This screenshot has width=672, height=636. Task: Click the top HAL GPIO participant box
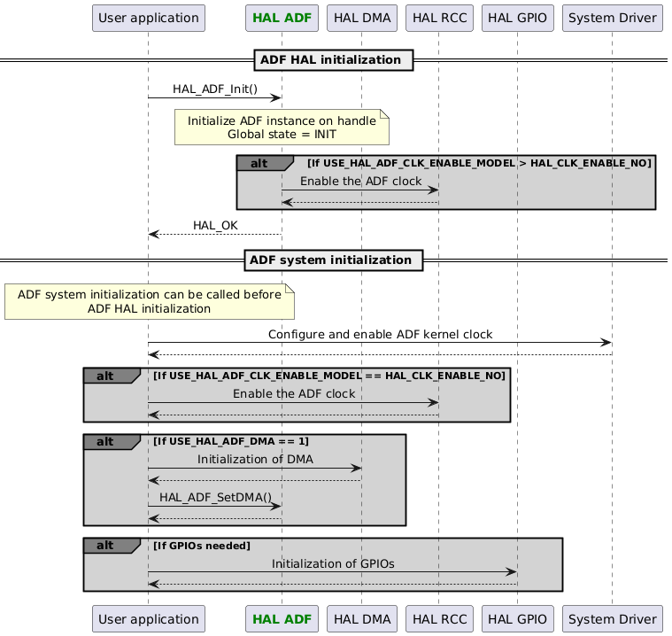pyautogui.click(x=517, y=18)
